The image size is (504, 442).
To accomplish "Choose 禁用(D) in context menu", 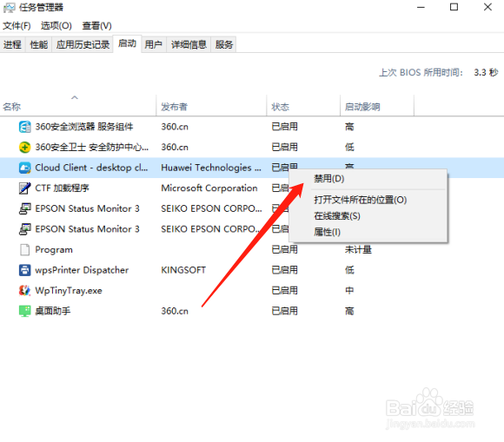I will click(368, 179).
